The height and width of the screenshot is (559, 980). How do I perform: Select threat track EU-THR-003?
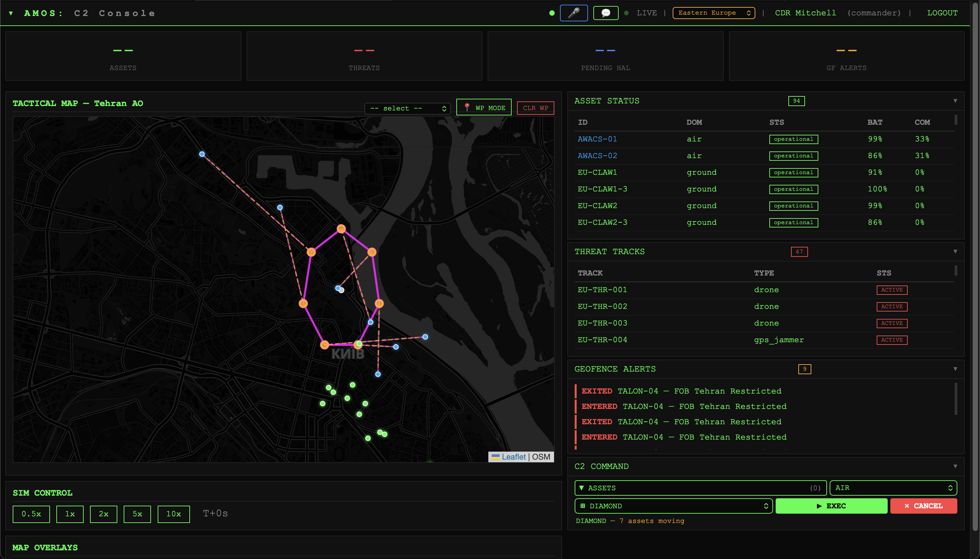(602, 324)
